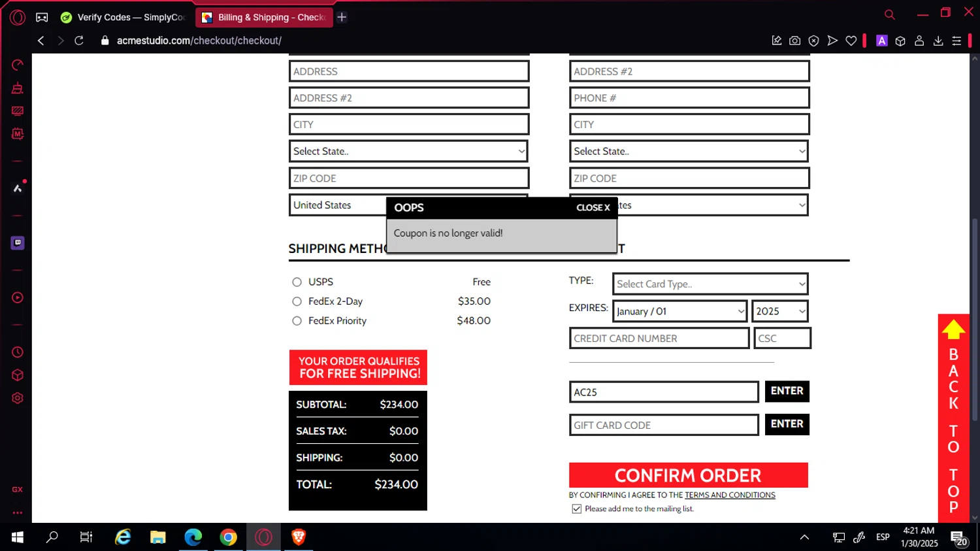Click the billing ZIP CODE field

[x=409, y=178]
